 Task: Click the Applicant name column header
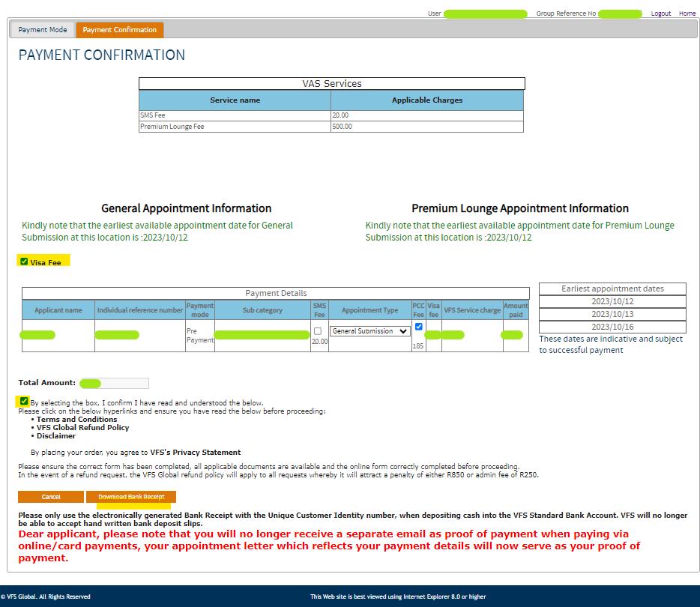click(58, 310)
